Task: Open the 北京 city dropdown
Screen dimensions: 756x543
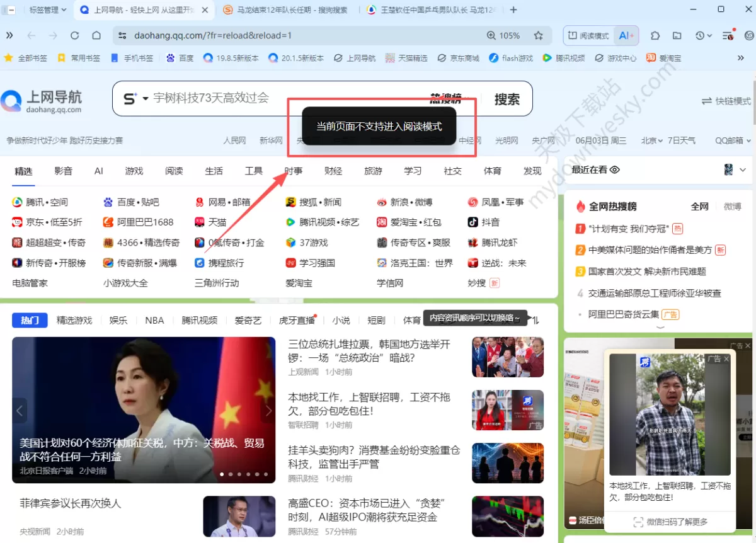Action: pyautogui.click(x=652, y=140)
